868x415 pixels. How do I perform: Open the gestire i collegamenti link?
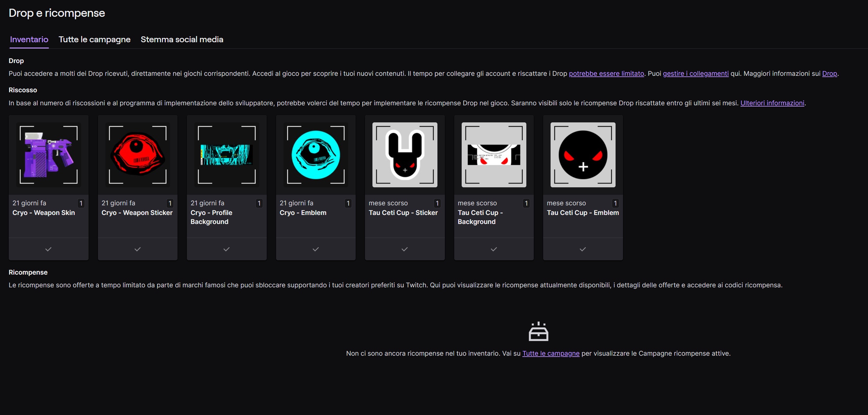[x=695, y=73]
